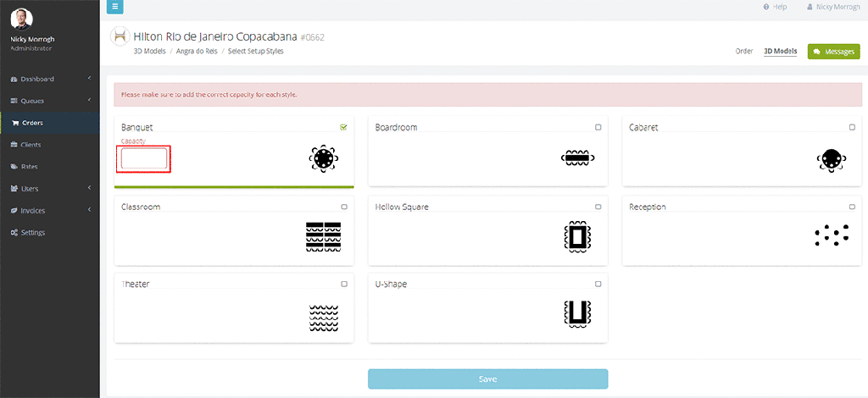Open the Messages button
Image resolution: width=868 pixels, height=398 pixels.
[834, 52]
